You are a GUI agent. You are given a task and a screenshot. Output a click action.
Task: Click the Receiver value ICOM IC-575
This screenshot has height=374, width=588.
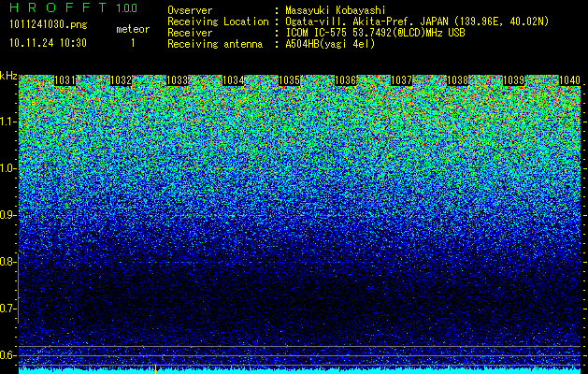[317, 33]
